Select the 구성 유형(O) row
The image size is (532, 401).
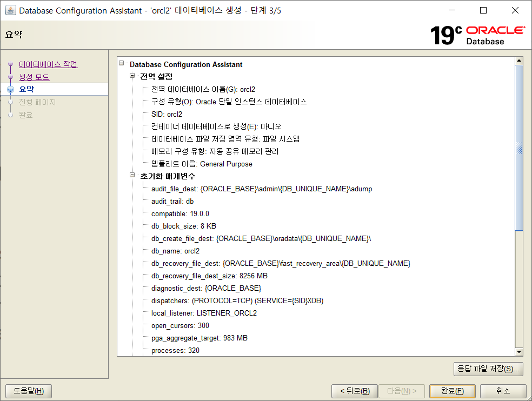tap(229, 102)
